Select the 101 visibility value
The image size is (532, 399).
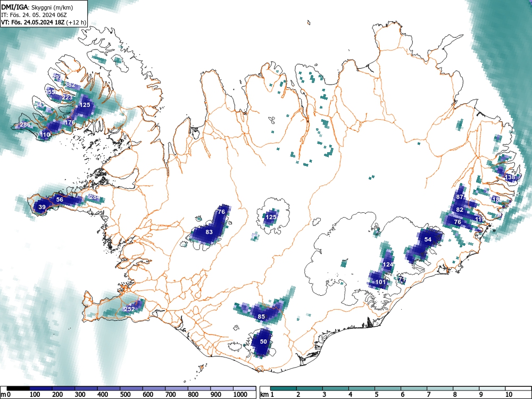click(381, 282)
